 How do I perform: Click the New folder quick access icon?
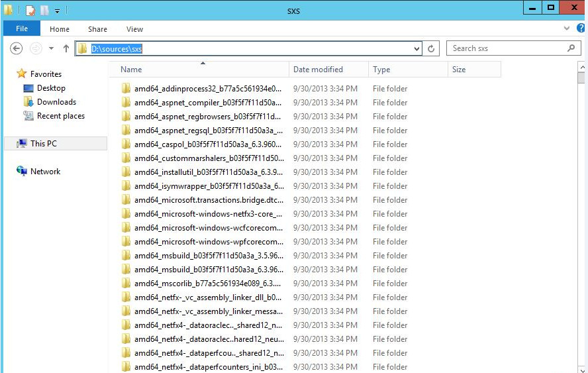click(x=44, y=11)
